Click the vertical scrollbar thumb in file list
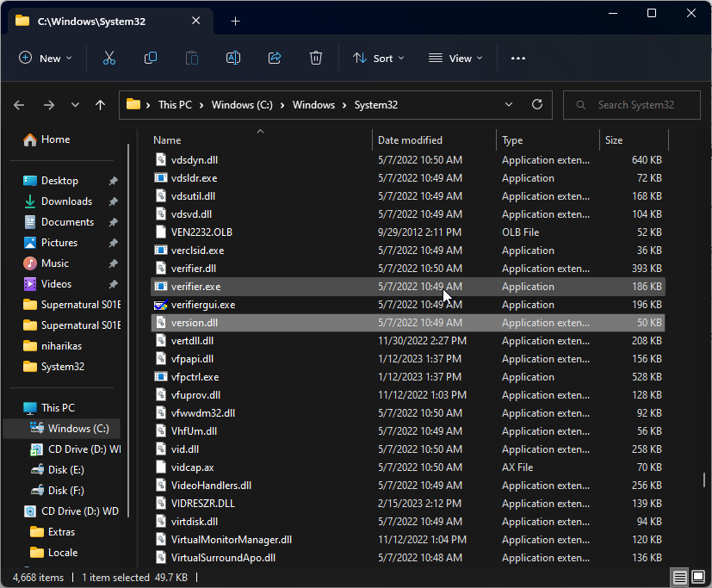 click(x=704, y=479)
